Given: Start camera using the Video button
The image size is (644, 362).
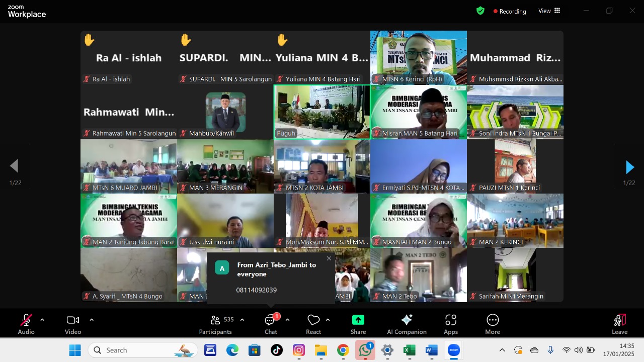Looking at the screenshot, I should coord(73,323).
